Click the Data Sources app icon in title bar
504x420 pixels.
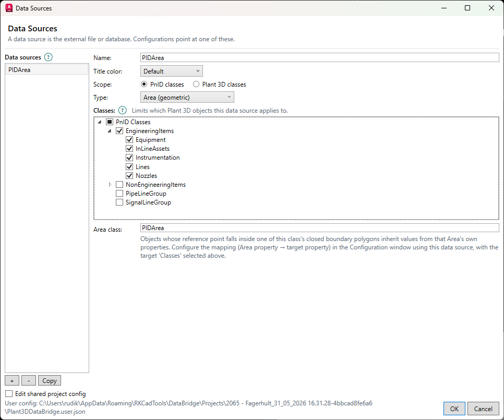9,8
